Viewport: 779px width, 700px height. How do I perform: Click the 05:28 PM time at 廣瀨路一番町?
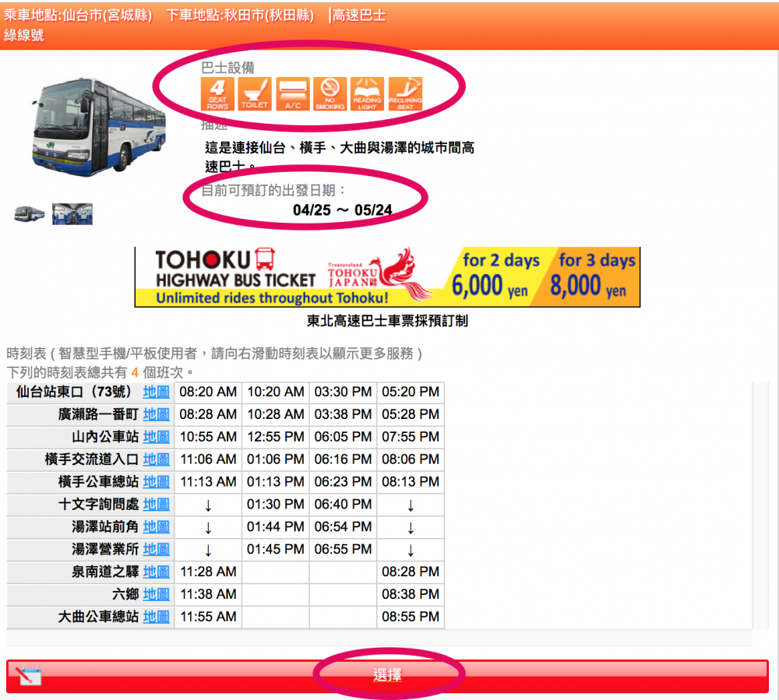411,414
